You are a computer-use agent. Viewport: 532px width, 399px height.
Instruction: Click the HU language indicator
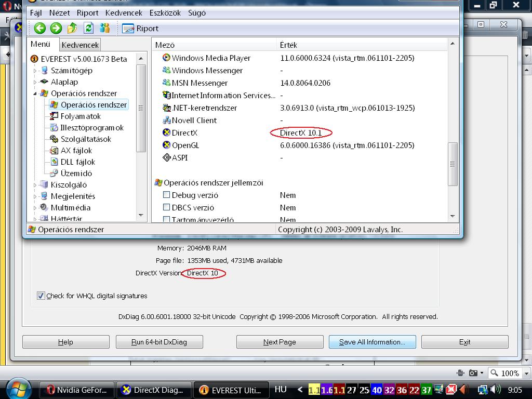pyautogui.click(x=280, y=389)
